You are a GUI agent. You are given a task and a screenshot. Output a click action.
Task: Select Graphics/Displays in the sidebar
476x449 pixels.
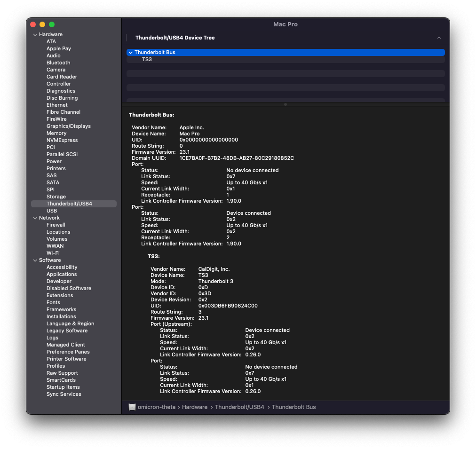click(x=69, y=126)
